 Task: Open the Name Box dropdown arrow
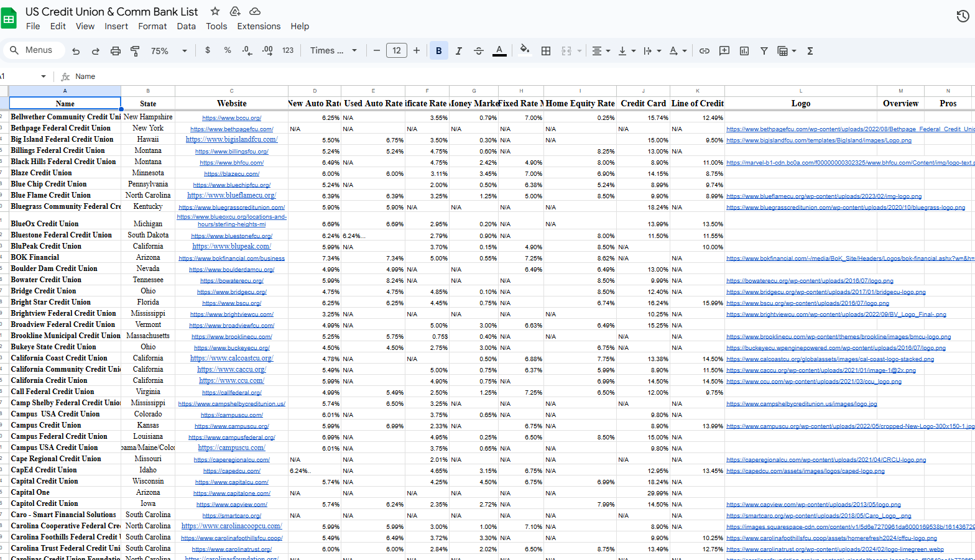tap(44, 76)
